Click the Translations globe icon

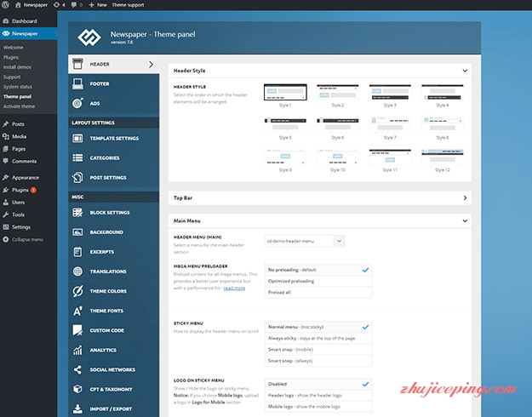click(x=77, y=271)
